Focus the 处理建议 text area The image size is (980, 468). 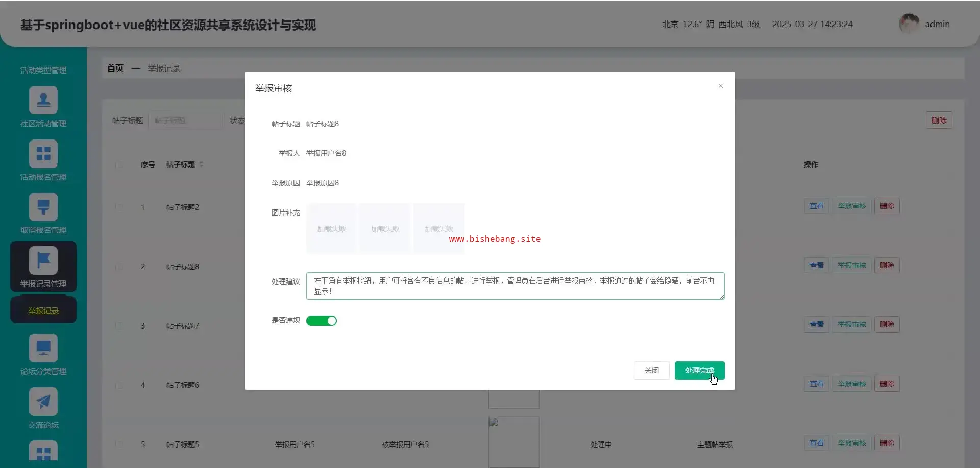click(515, 286)
